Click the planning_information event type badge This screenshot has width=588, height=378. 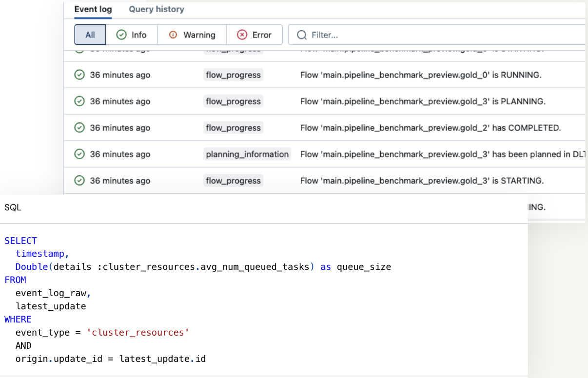247,154
